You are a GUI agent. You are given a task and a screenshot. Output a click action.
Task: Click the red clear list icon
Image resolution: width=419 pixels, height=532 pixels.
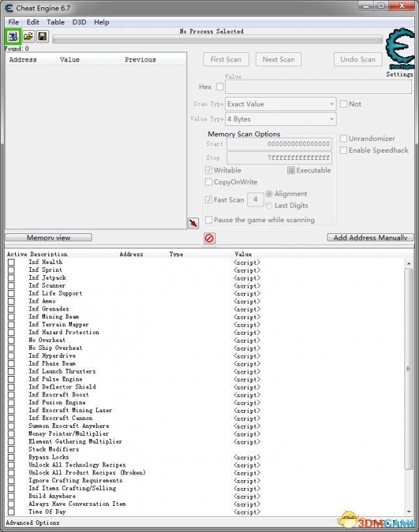[x=209, y=238]
